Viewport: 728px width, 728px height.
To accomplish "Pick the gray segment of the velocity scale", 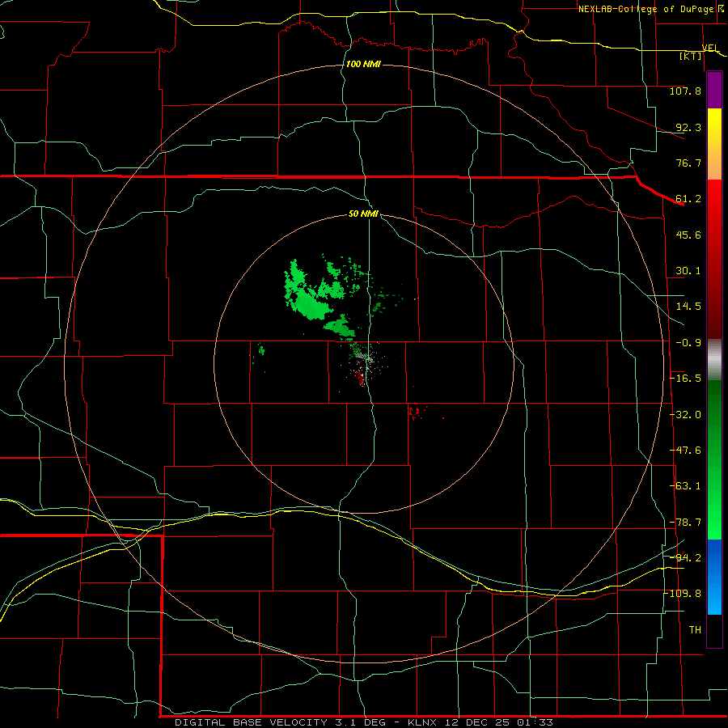I will pyautogui.click(x=714, y=360).
